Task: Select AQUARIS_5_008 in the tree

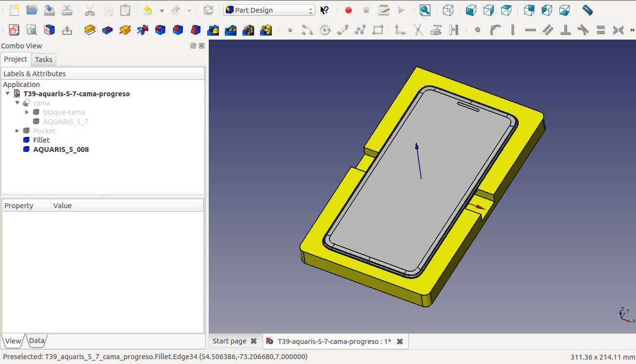Action: (61, 150)
